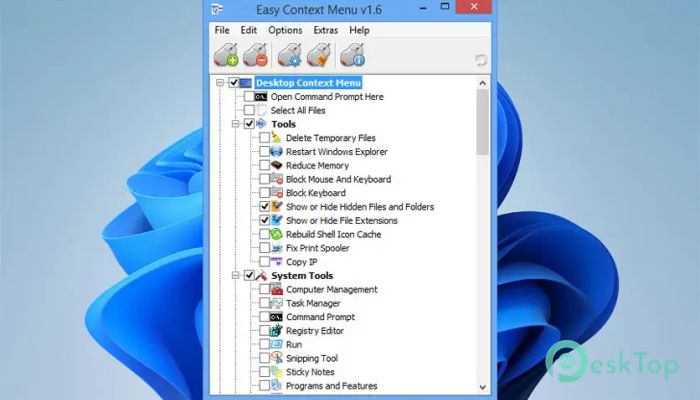Screen dimensions: 700x400
Task: Click the icon beside Computer Management
Action: pyautogui.click(x=276, y=289)
